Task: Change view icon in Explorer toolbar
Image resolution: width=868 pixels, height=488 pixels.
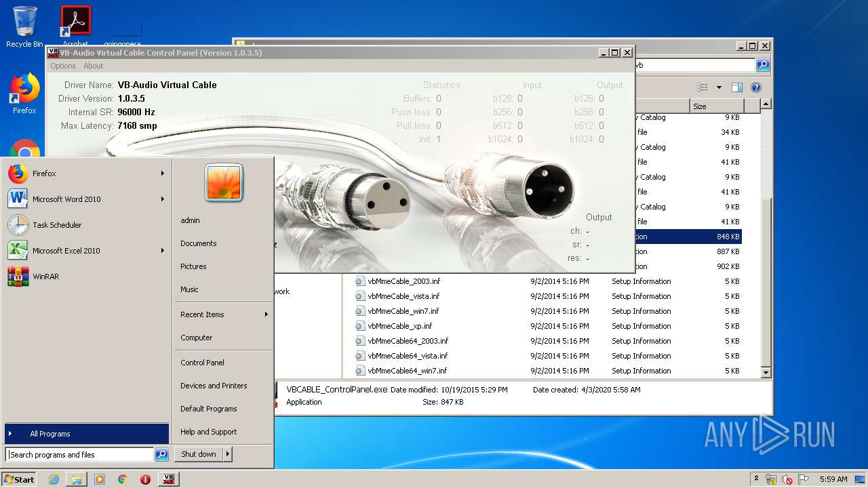Action: [703, 87]
